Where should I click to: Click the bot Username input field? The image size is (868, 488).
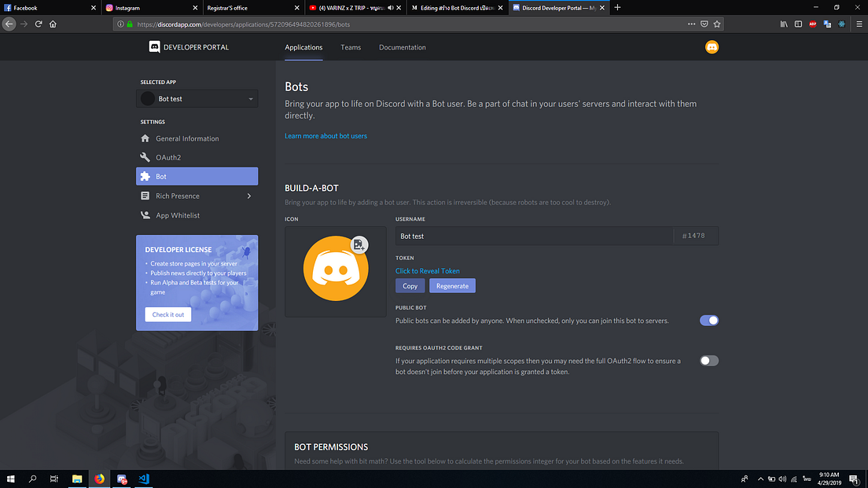point(511,236)
